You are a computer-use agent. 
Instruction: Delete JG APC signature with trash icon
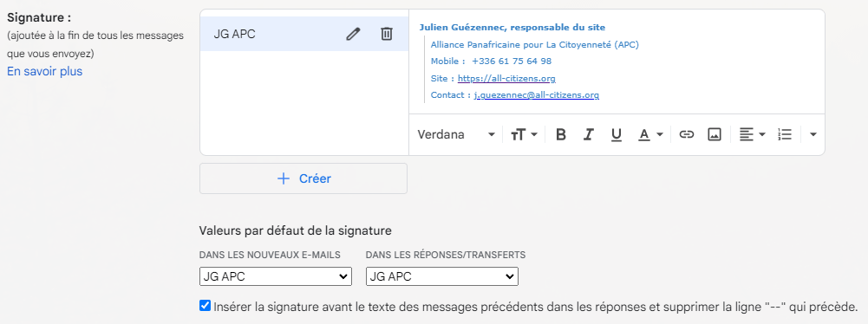point(387,35)
